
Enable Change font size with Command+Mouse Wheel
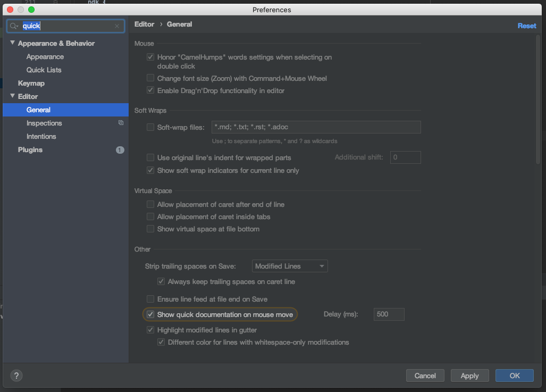150,78
